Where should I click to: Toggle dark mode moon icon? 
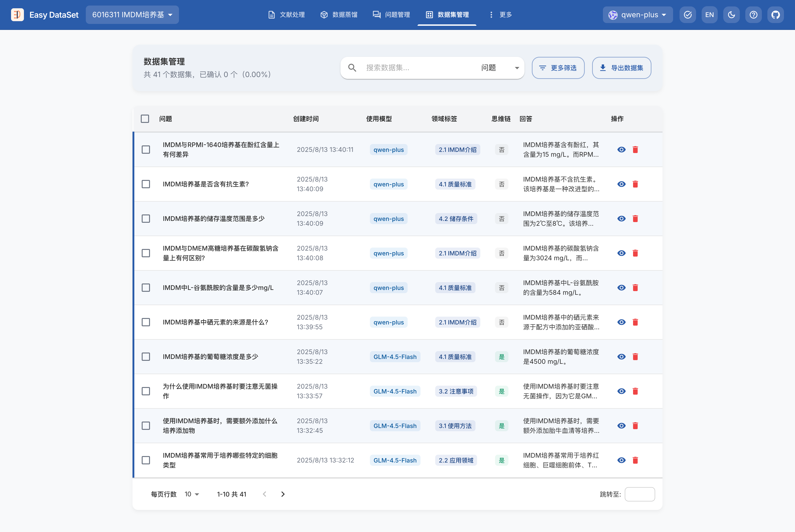(x=731, y=14)
